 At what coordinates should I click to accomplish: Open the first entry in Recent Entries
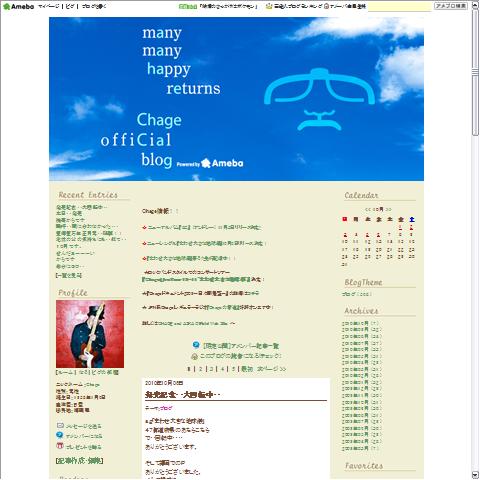(82, 207)
